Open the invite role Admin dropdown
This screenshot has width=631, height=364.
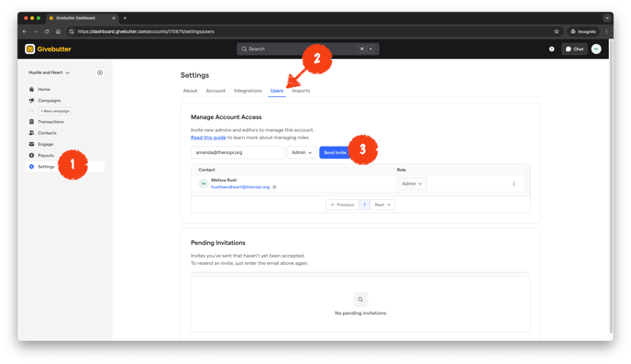(302, 152)
